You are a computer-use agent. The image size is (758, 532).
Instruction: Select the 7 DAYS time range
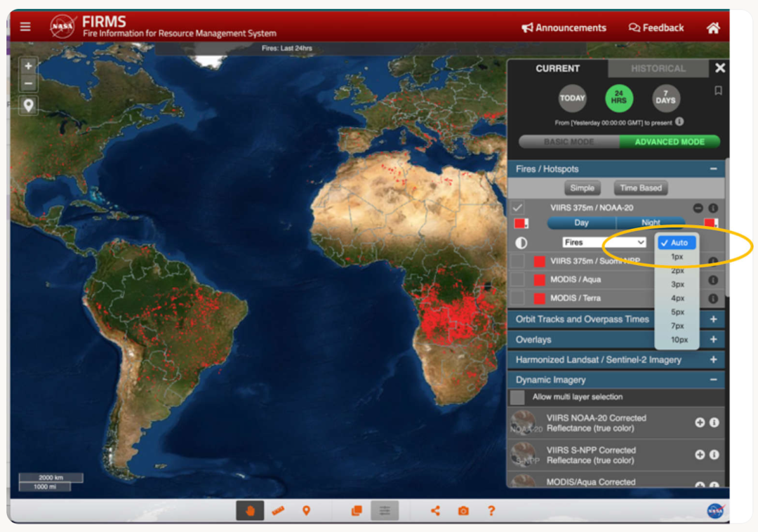pyautogui.click(x=665, y=98)
